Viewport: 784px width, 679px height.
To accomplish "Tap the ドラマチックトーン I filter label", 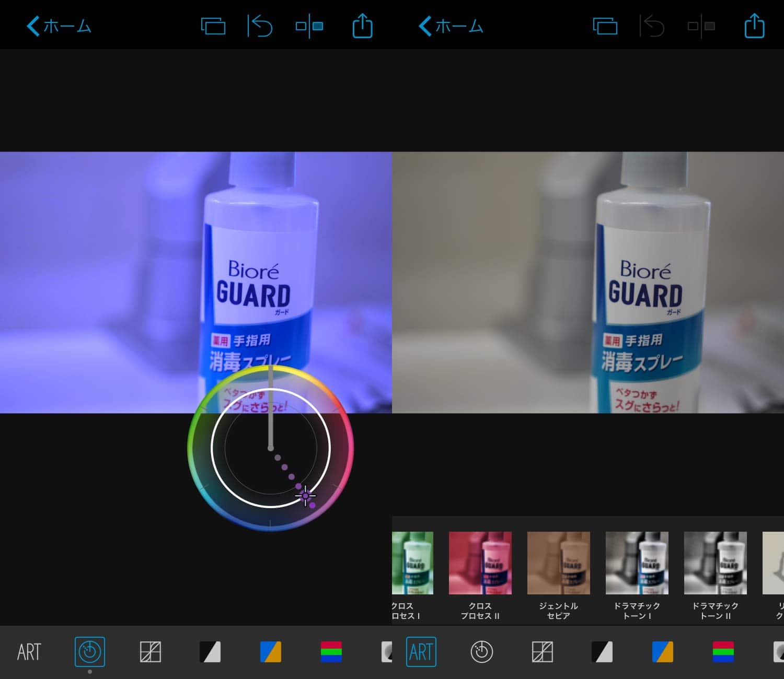I will pyautogui.click(x=637, y=611).
